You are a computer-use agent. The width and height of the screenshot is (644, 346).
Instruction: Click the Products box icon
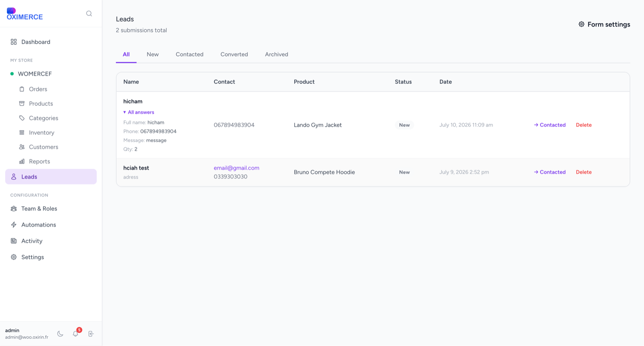pyautogui.click(x=22, y=103)
